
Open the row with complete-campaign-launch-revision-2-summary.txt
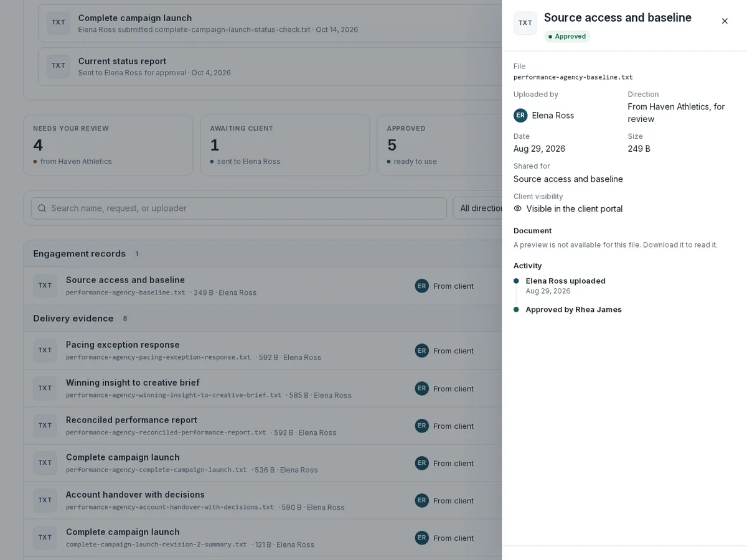[x=263, y=538]
